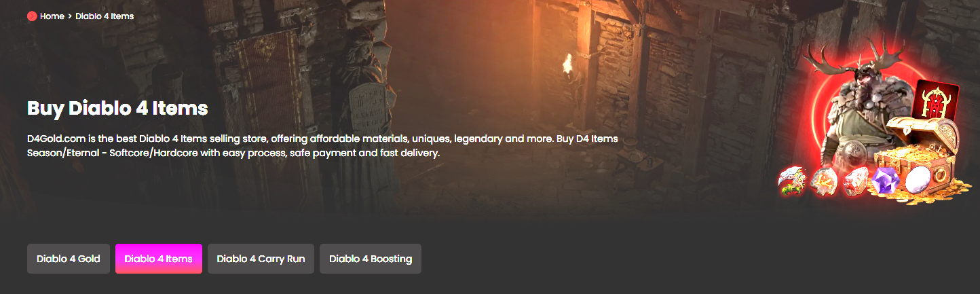Click the purple gem item icon
This screenshot has height=294, width=980.
point(886,181)
